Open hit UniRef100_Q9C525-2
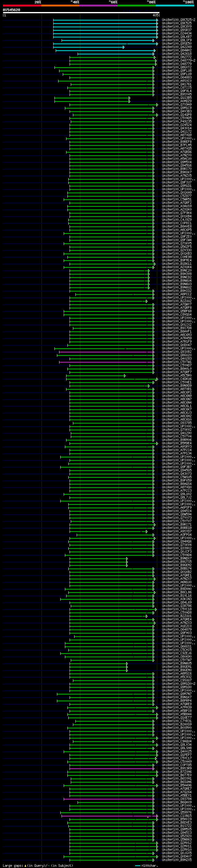The width and height of the screenshot is (197, 868). 179,20
